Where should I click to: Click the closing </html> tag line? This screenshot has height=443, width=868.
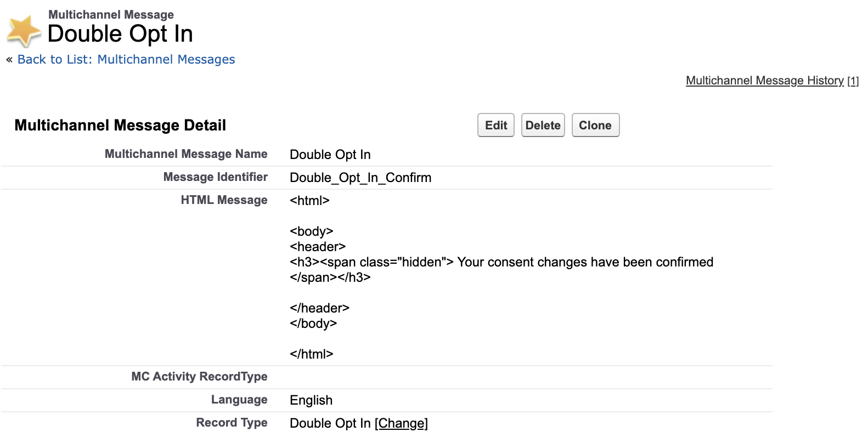311,354
